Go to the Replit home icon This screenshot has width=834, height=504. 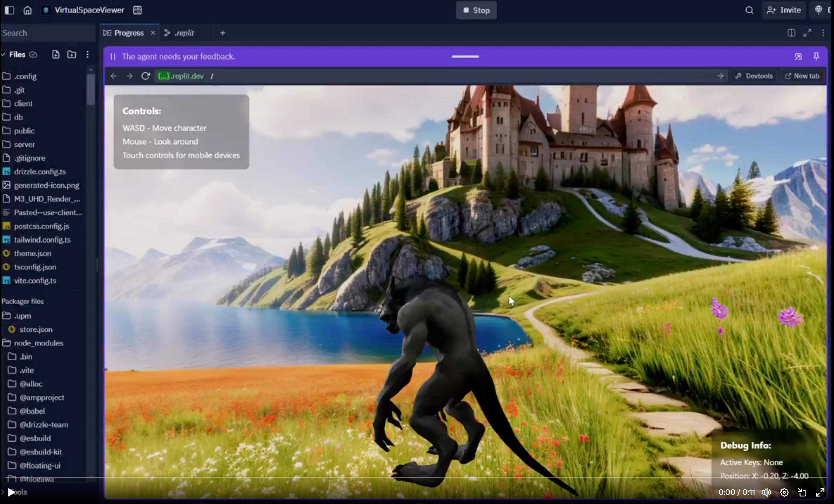click(27, 10)
